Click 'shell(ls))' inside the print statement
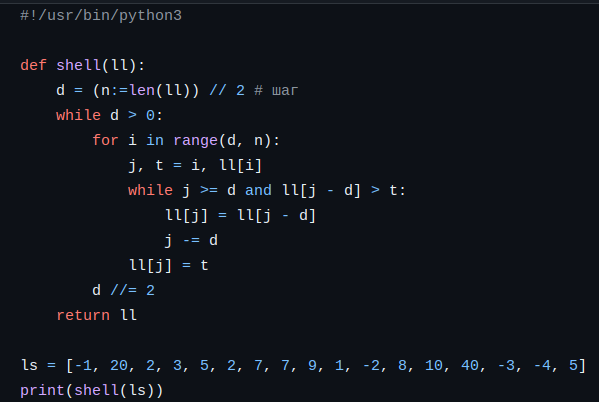This screenshot has height=402, width=599. (x=119, y=391)
